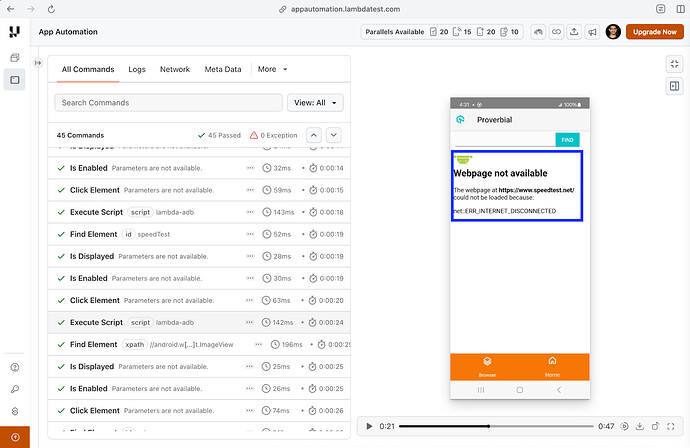Download the session video
Viewport: 690px width, 448px height.
click(640, 426)
